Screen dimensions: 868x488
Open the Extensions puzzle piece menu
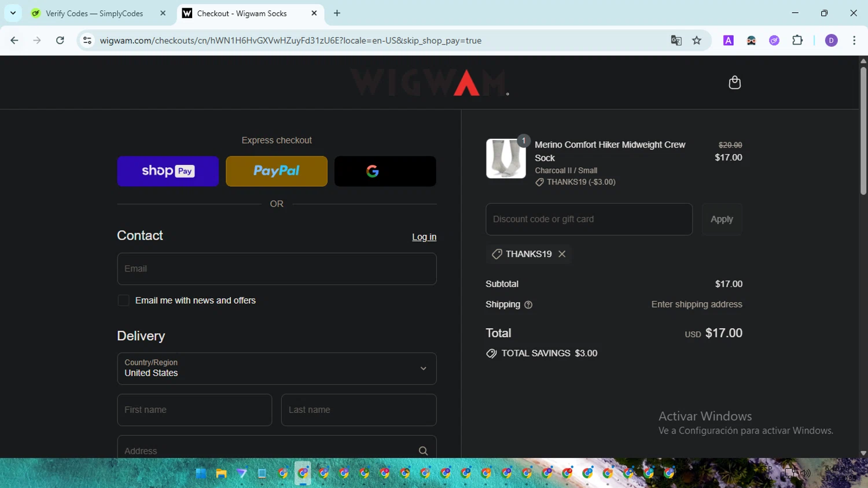(x=797, y=41)
